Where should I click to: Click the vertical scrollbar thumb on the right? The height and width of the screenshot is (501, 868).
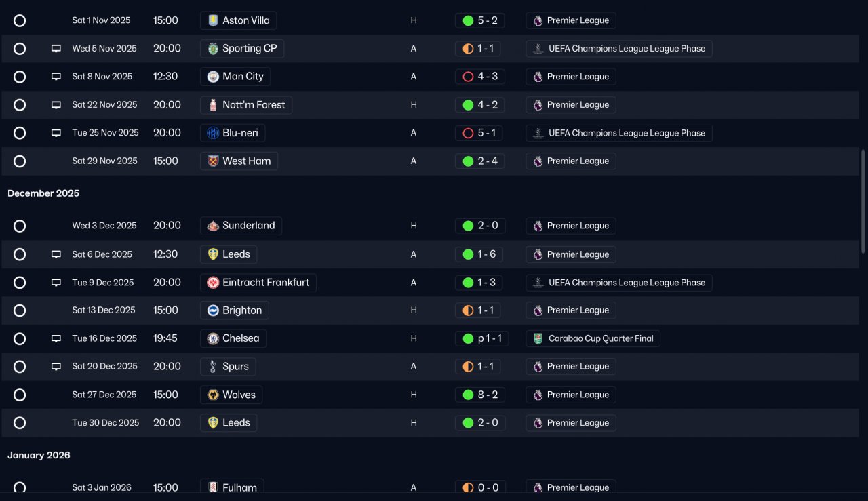pyautogui.click(x=863, y=201)
